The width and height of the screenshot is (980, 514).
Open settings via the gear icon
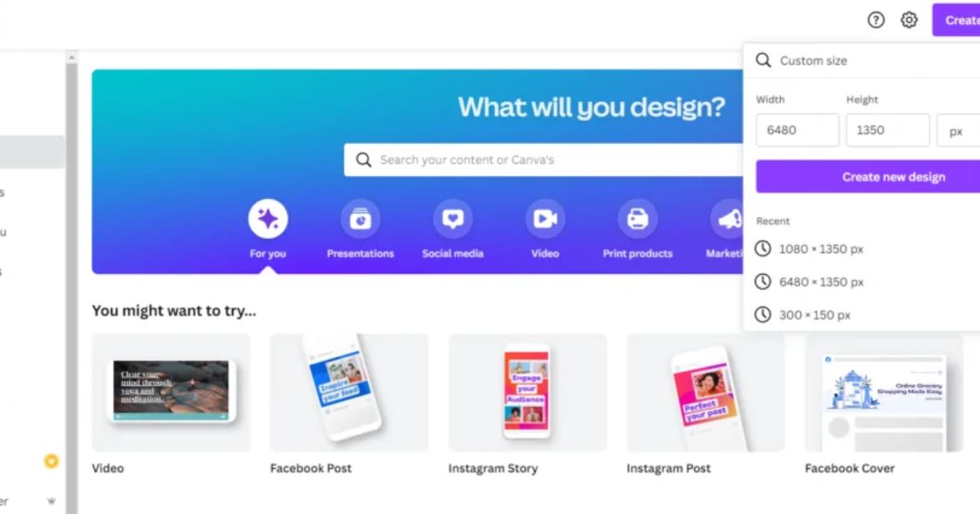coord(909,20)
